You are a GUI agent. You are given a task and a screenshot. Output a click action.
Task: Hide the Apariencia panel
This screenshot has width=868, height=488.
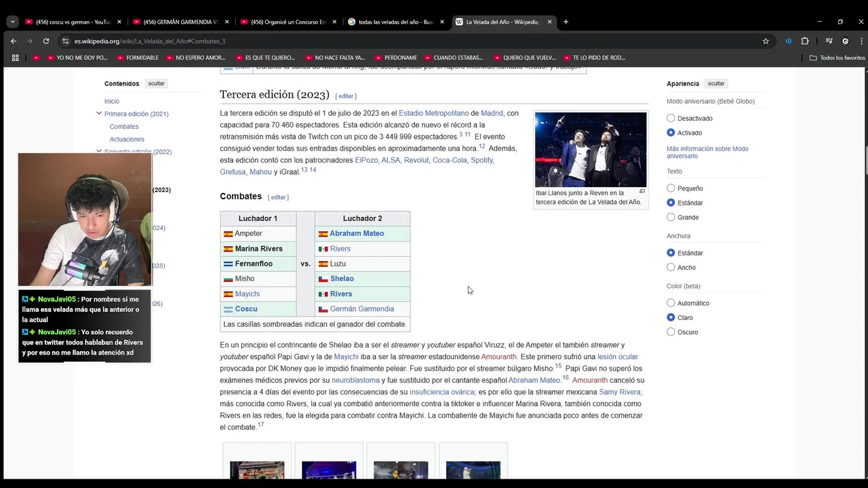pyautogui.click(x=716, y=83)
